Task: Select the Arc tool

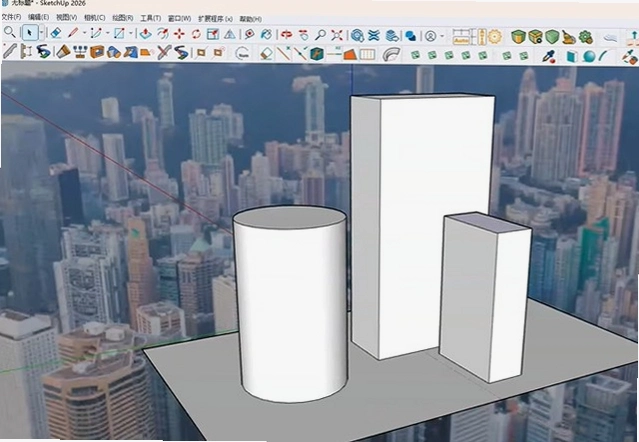Action: [x=96, y=33]
